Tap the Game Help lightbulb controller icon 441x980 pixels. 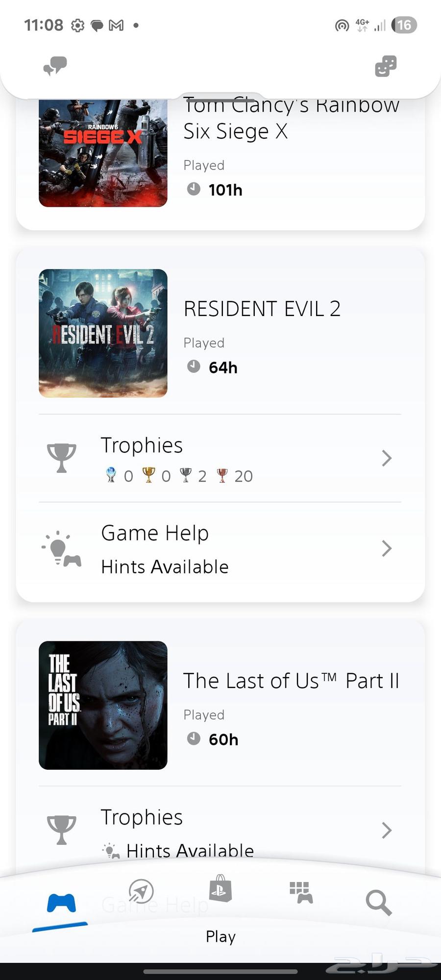click(x=62, y=549)
